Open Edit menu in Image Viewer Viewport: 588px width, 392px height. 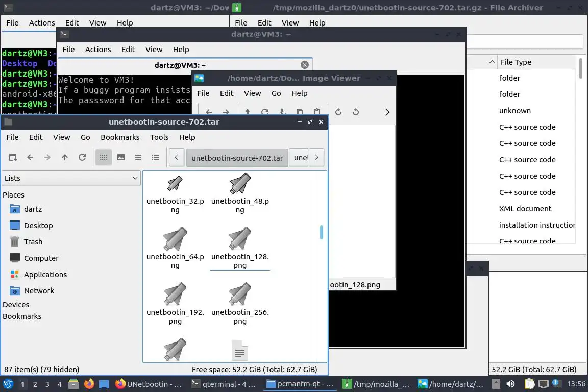[227, 93]
